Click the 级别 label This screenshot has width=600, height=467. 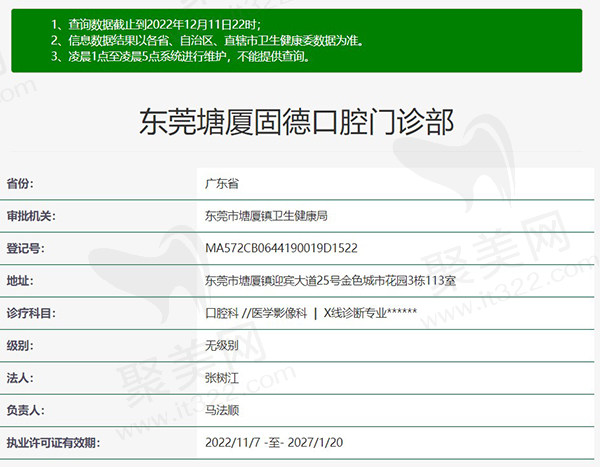[20, 346]
